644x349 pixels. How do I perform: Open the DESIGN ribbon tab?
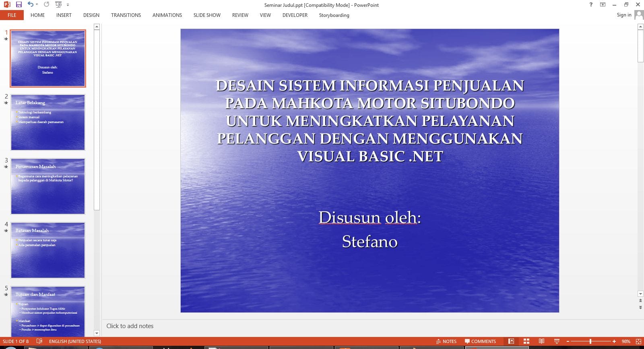[91, 15]
